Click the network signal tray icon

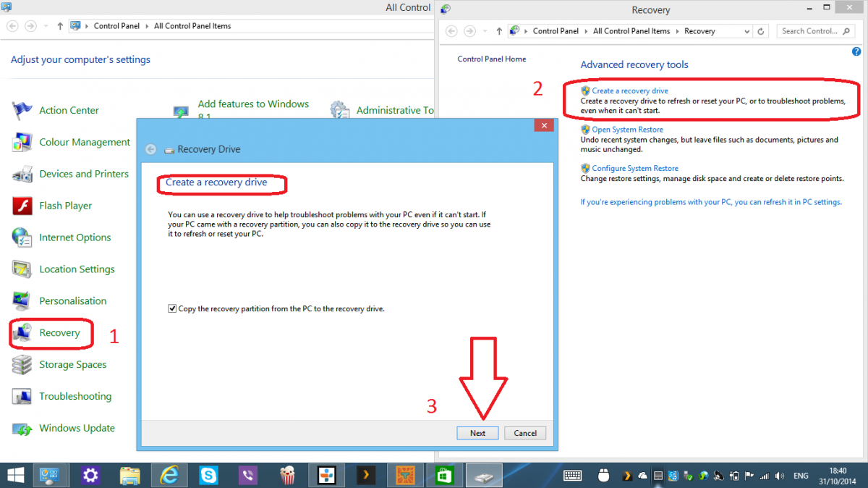tap(763, 476)
